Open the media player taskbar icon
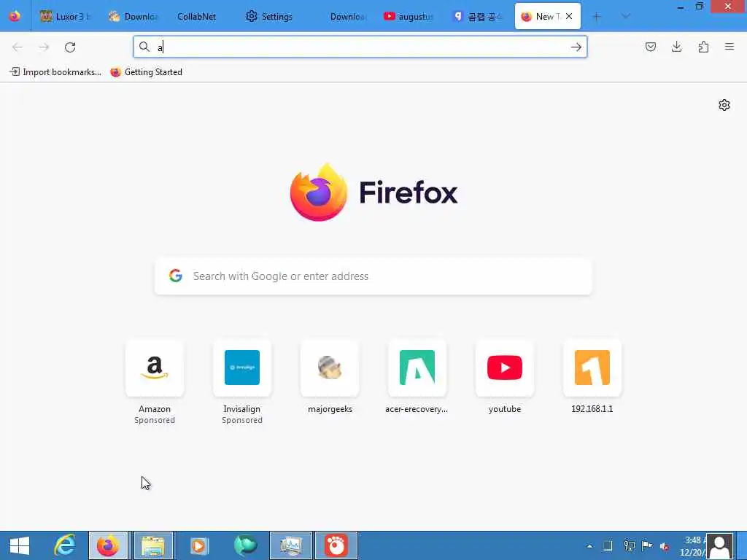 click(199, 545)
